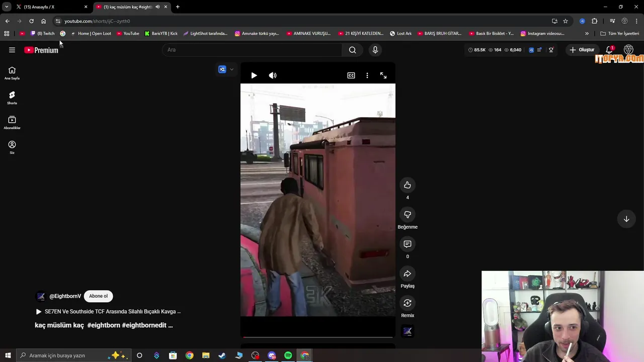The height and width of the screenshot is (362, 644).
Task: Seek in the Short's progress bar
Action: pyautogui.click(x=318, y=337)
